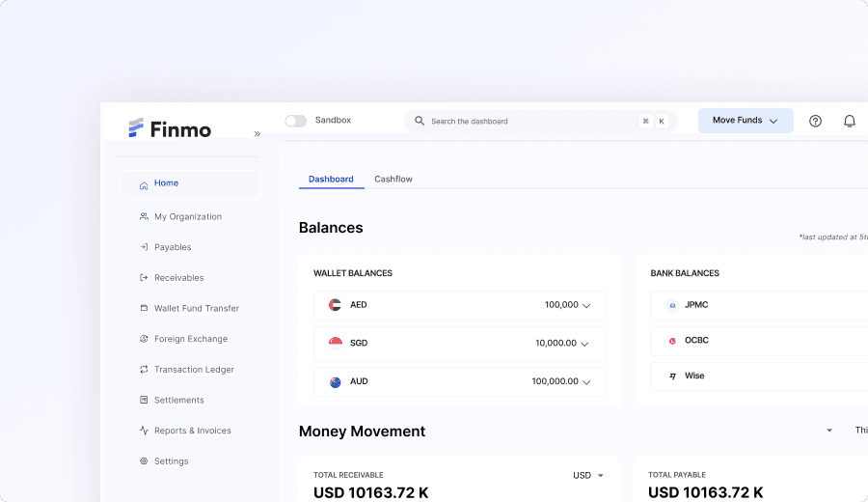
Task: Click the Foreign Exchange icon
Action: pyautogui.click(x=144, y=338)
